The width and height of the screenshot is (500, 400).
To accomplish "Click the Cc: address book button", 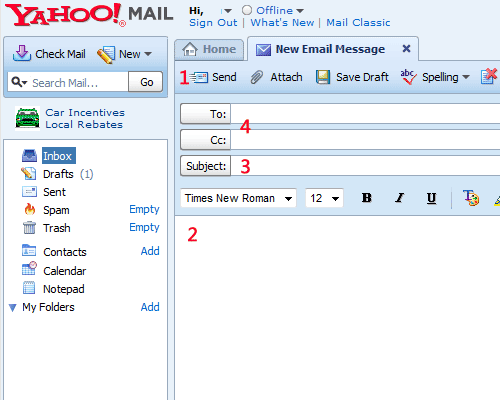I will tap(205, 140).
